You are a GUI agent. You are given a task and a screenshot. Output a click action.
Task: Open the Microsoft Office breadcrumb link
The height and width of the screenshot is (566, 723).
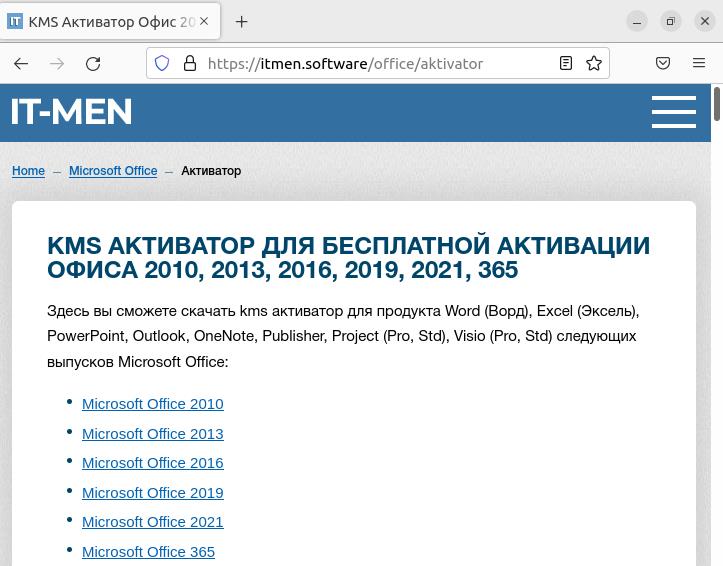coord(113,171)
